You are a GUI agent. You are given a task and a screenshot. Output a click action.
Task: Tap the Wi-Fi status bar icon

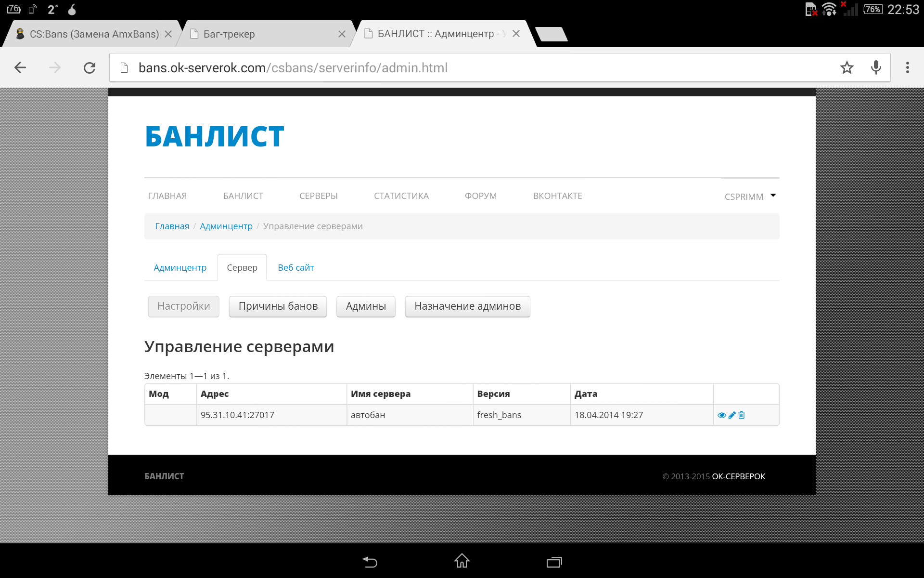point(829,9)
